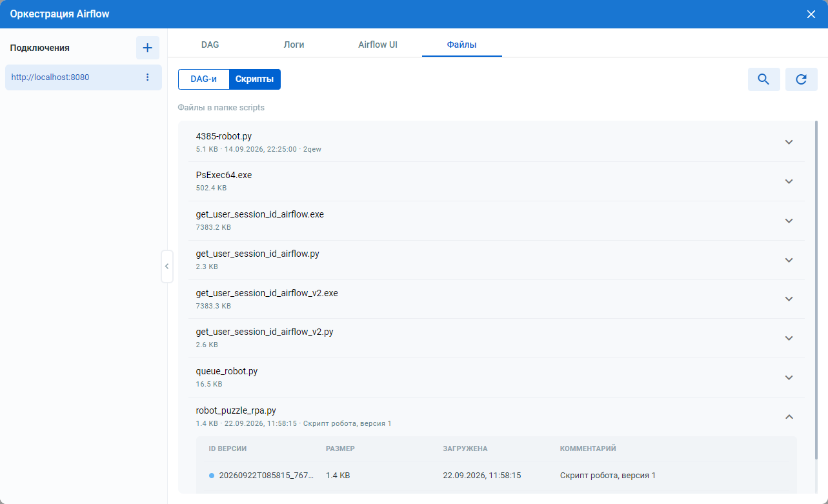
Task: Expand PsExec64.exe file details
Action: point(789,181)
